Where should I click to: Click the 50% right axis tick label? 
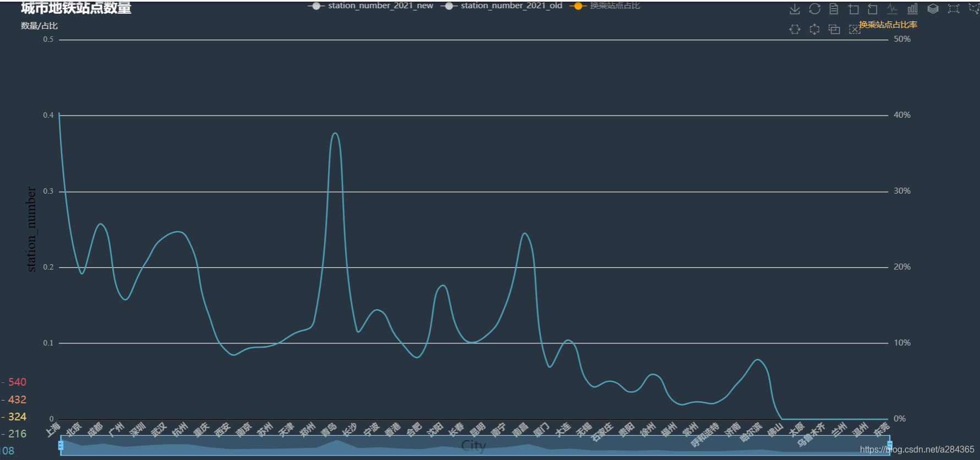tap(902, 39)
